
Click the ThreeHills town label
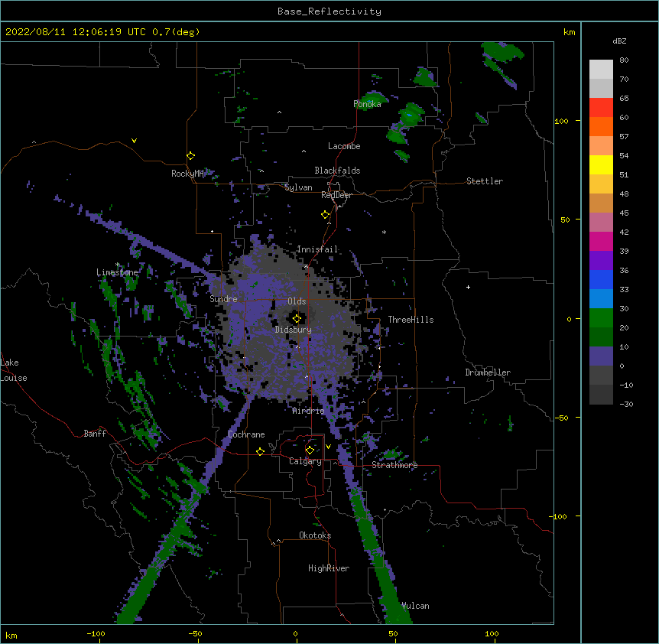[411, 320]
